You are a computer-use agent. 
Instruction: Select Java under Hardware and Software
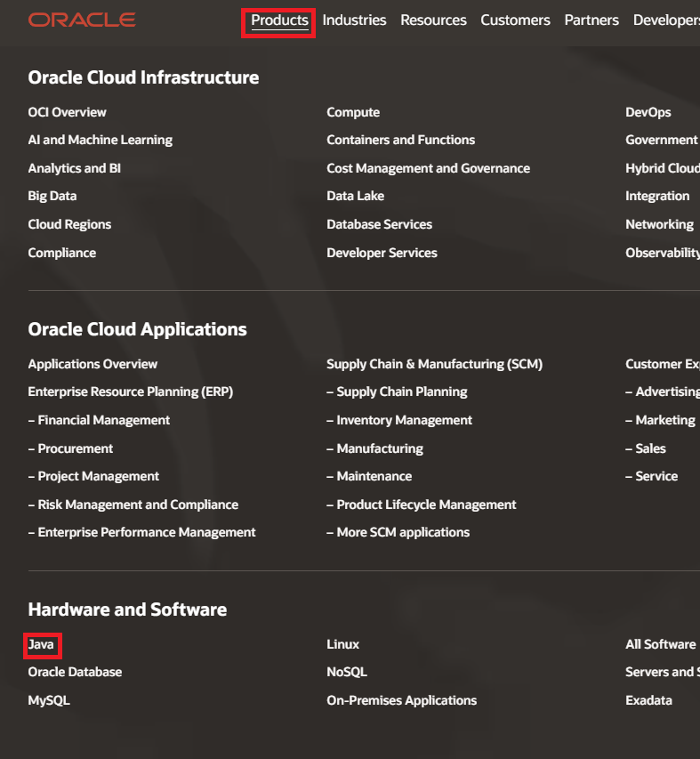pos(41,645)
